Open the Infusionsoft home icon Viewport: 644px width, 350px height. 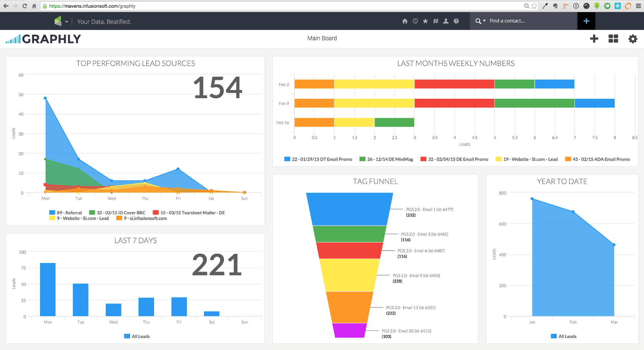pos(405,21)
